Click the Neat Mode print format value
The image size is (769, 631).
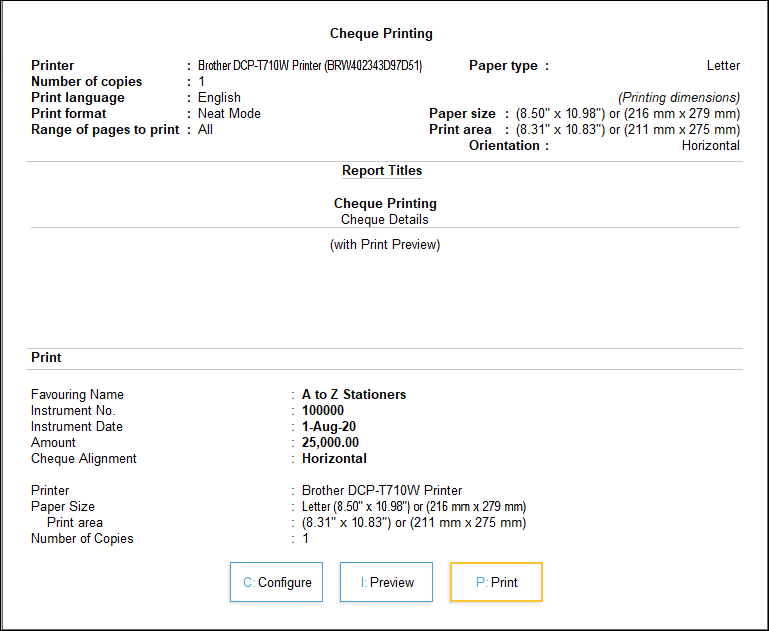(x=229, y=114)
